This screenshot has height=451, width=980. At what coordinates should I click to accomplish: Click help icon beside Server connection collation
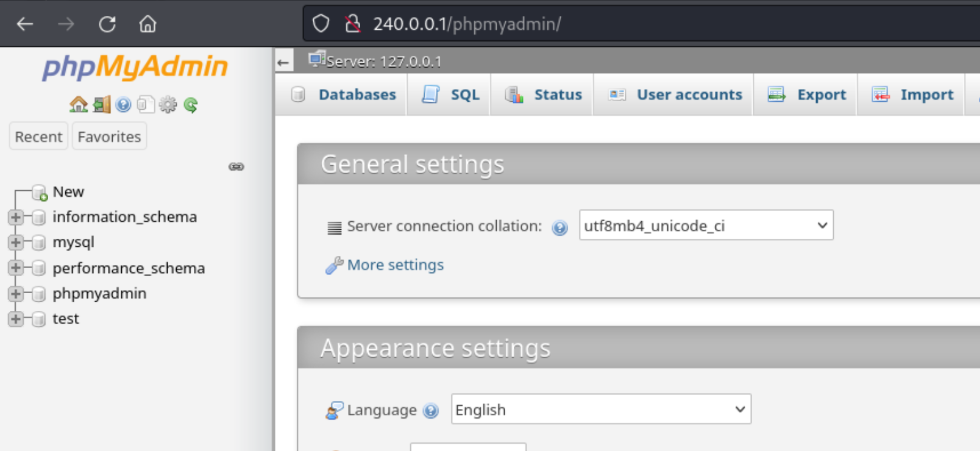click(x=559, y=227)
